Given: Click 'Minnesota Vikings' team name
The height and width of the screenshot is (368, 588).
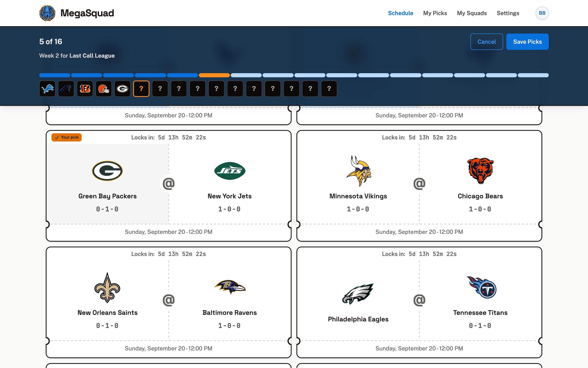Looking at the screenshot, I should [x=358, y=196].
